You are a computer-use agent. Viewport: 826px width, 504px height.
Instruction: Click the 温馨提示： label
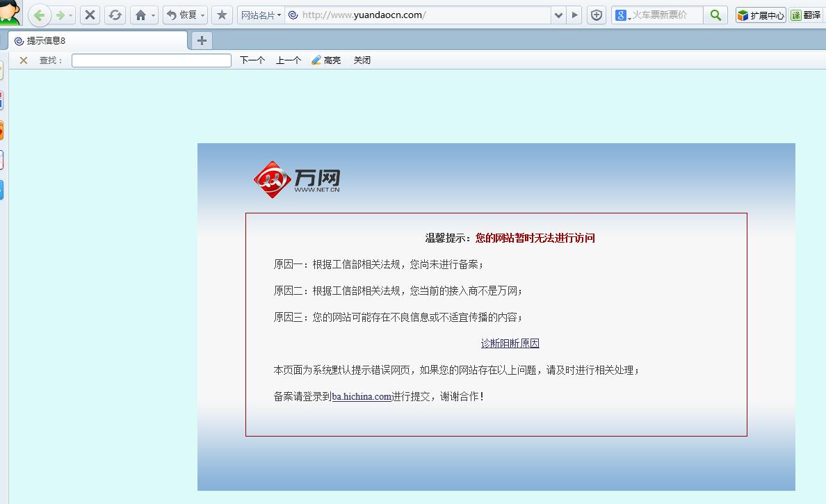[x=448, y=238]
